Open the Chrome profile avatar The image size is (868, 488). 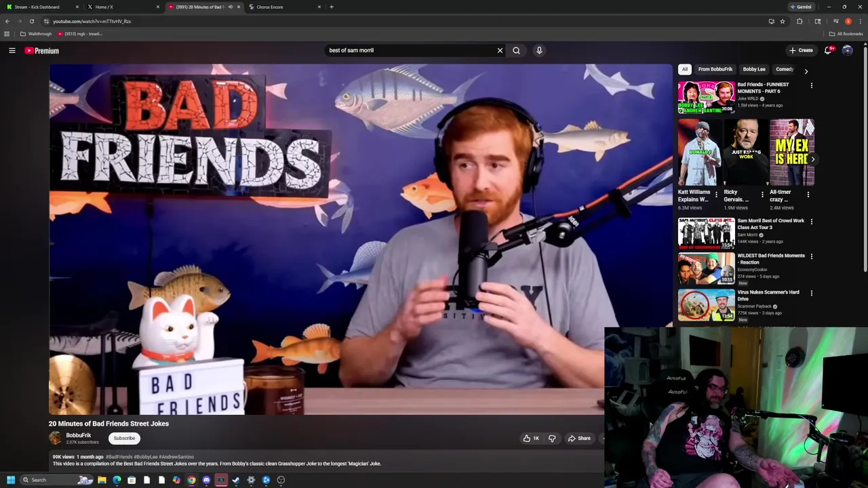click(x=848, y=21)
